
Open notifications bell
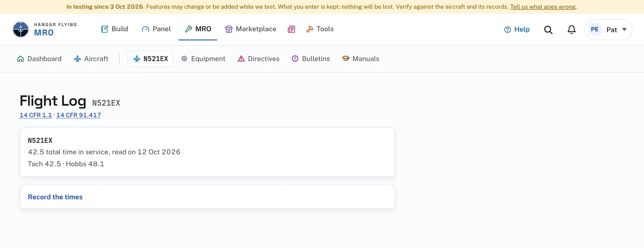click(571, 29)
